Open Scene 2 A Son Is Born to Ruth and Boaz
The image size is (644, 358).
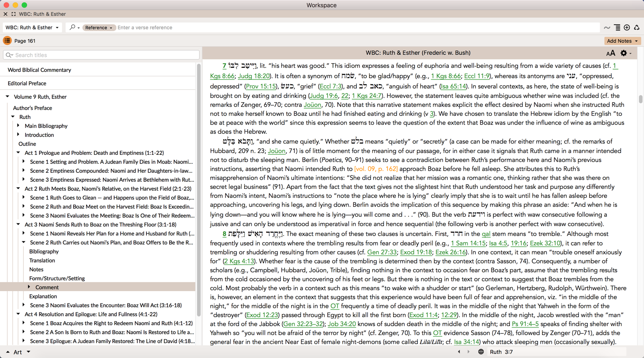(112, 332)
